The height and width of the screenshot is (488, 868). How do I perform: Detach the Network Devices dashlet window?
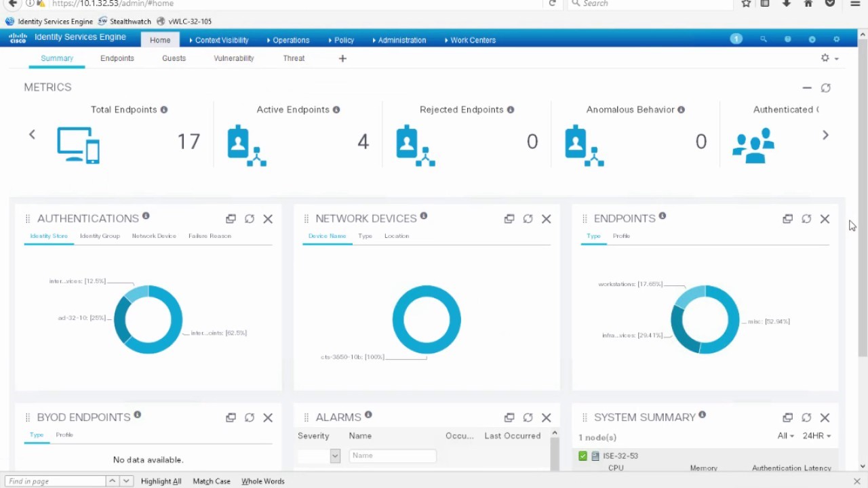pyautogui.click(x=509, y=219)
